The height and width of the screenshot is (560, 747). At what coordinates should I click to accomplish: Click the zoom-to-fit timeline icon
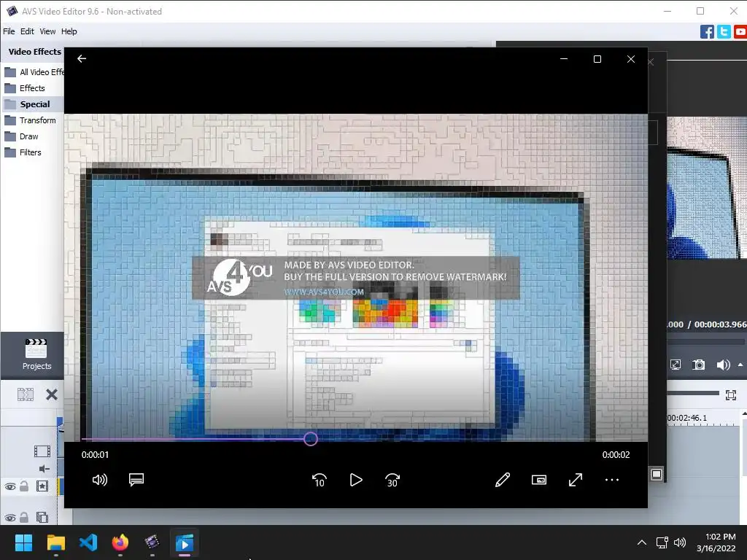[x=731, y=394]
